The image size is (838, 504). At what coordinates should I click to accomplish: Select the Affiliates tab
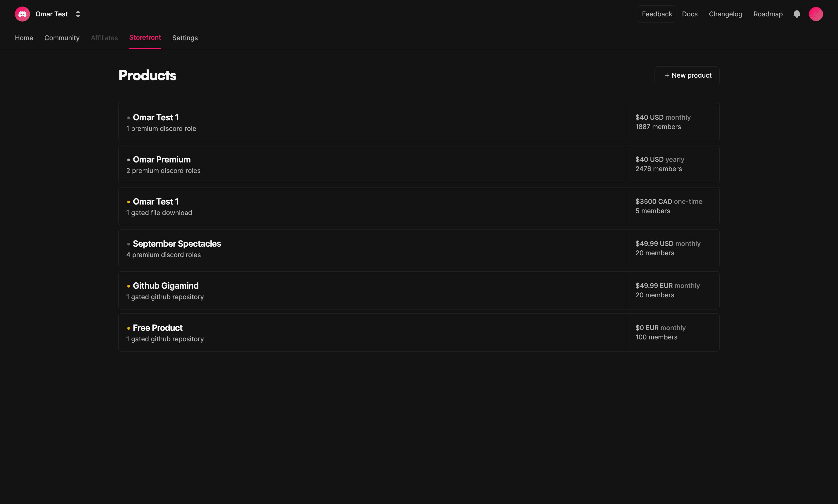[104, 38]
